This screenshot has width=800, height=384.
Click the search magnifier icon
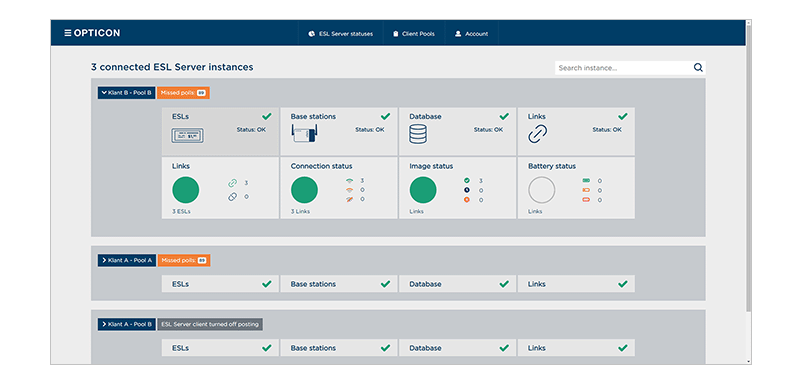pos(698,68)
